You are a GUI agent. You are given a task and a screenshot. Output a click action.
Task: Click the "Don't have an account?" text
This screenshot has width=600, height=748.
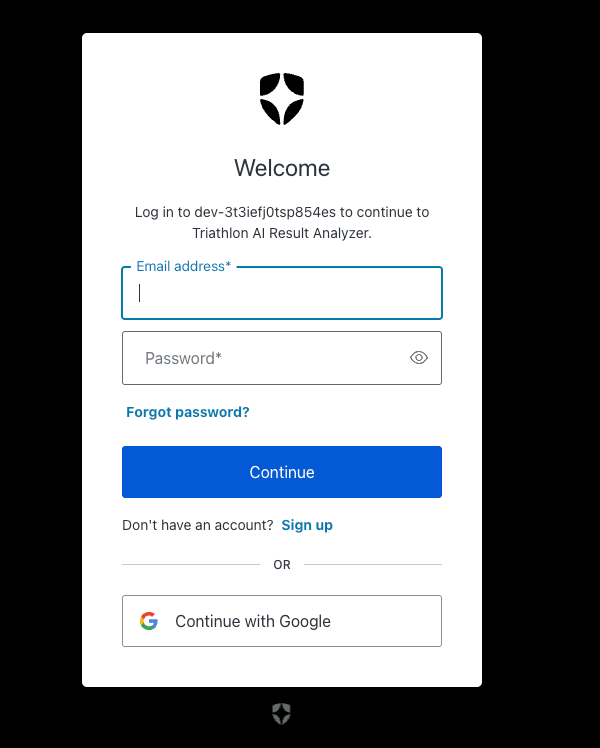tap(197, 525)
